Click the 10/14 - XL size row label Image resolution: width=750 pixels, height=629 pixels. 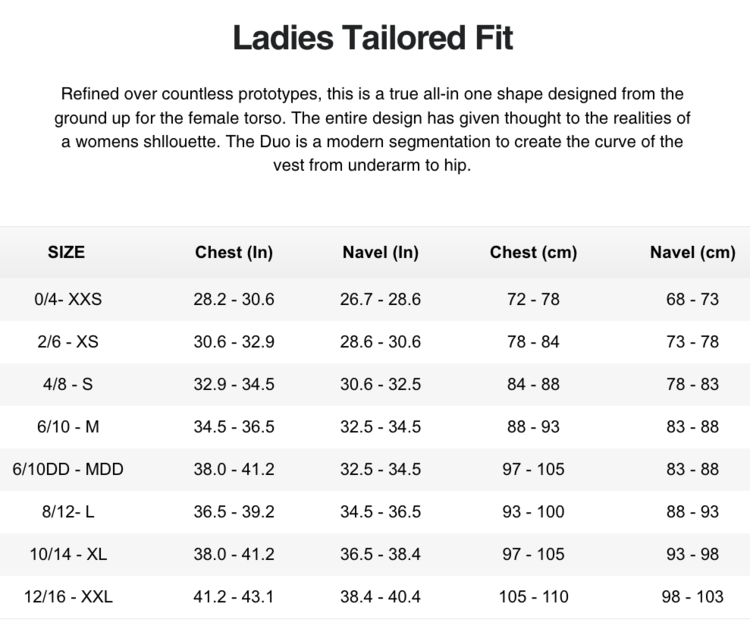(x=68, y=554)
